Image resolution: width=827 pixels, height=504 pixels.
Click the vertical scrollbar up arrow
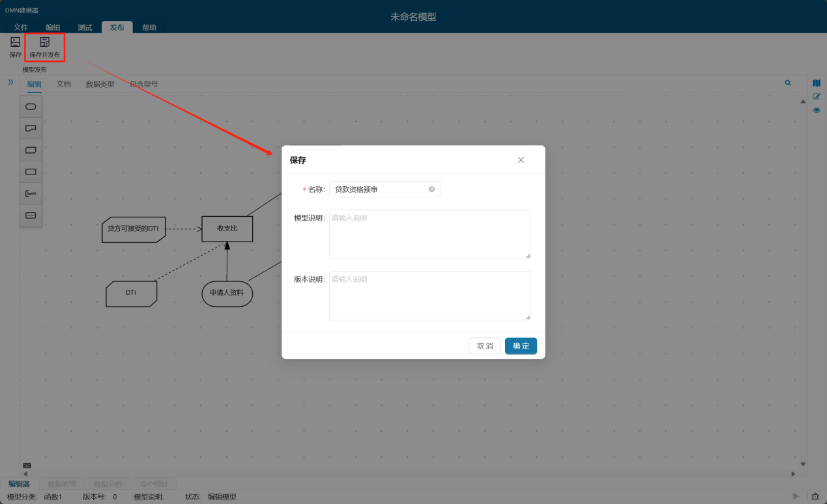click(803, 101)
